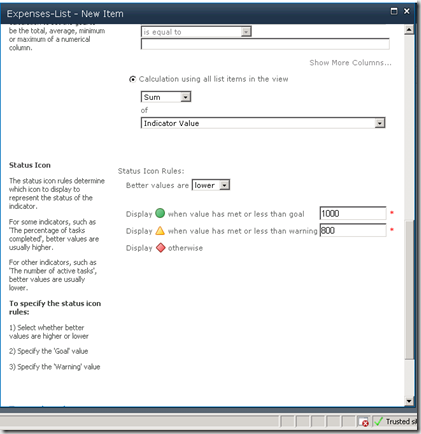Viewport: 421px width, 434px height.
Task: Click the scrollbar up arrow
Action: [x=409, y=30]
